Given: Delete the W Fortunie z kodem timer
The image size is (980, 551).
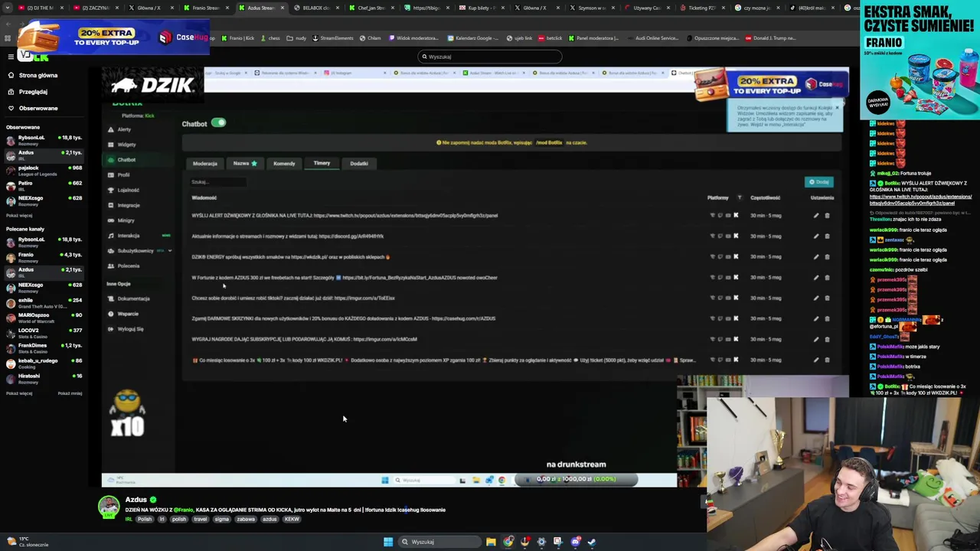Looking at the screenshot, I should (827, 278).
